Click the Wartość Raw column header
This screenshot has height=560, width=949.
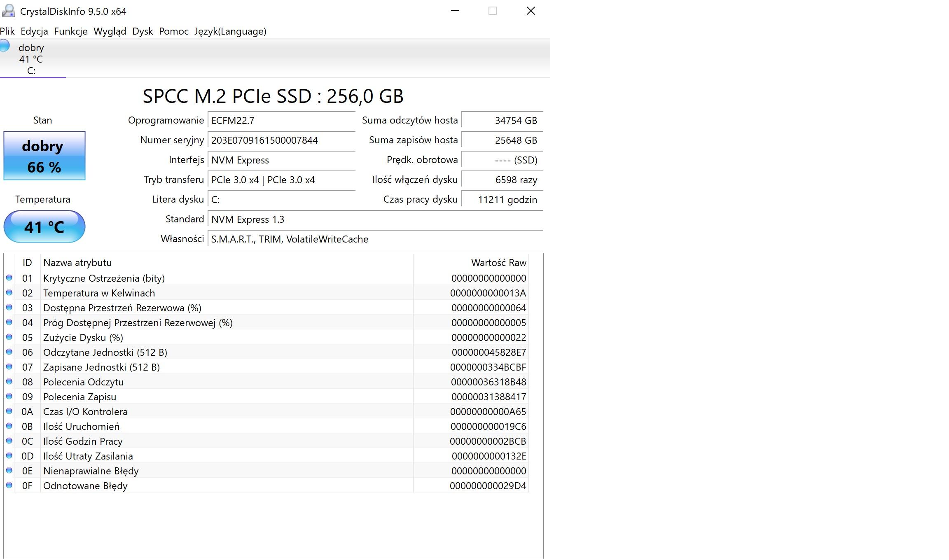pyautogui.click(x=498, y=263)
